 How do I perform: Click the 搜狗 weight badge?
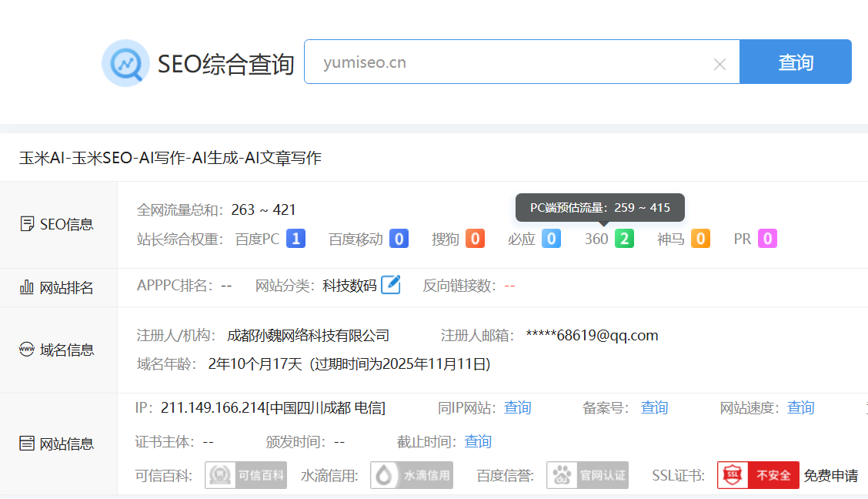point(475,239)
